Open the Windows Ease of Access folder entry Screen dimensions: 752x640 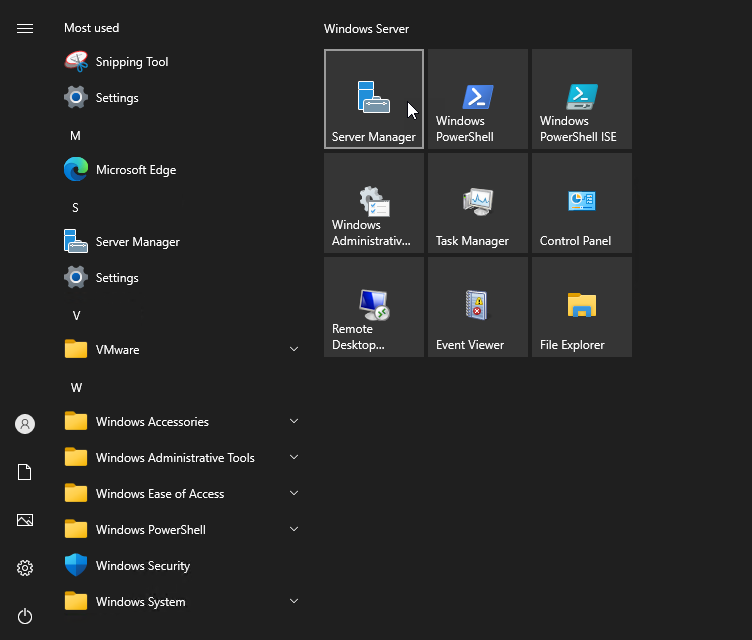point(183,494)
